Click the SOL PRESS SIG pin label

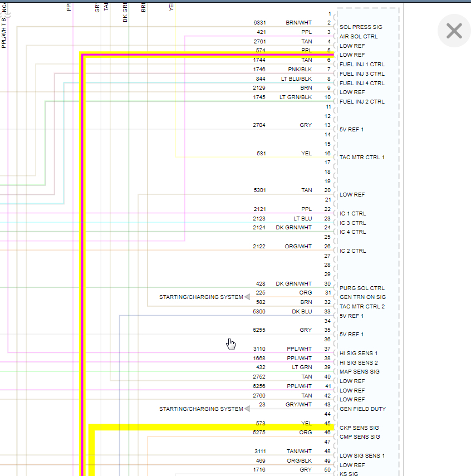coord(361,27)
